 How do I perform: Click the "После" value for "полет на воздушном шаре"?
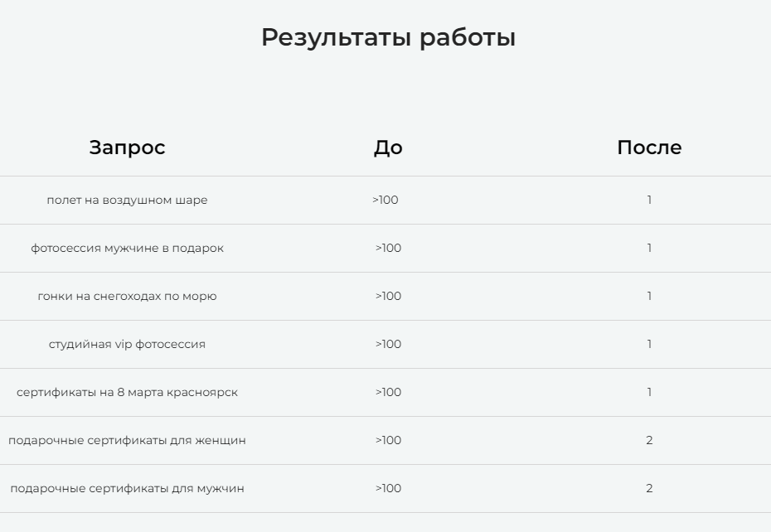649,200
